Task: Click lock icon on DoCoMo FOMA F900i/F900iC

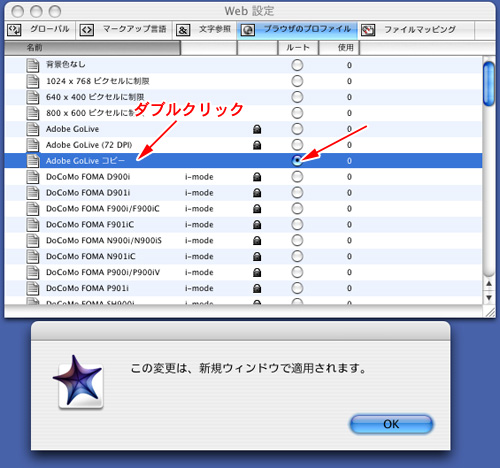Action: pyautogui.click(x=257, y=209)
